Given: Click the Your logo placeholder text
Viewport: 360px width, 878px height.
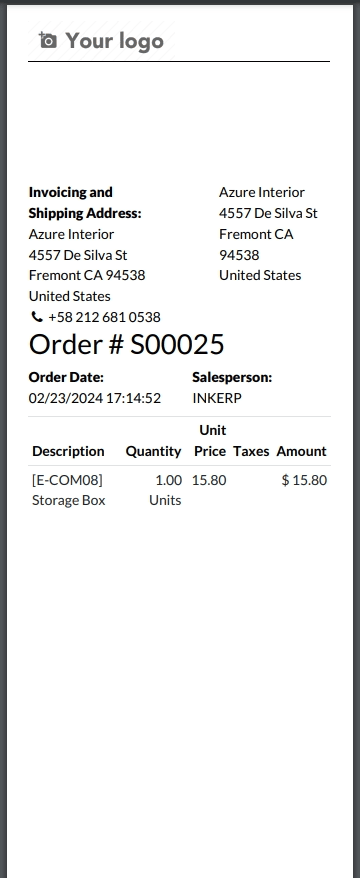Looking at the screenshot, I should coord(114,41).
